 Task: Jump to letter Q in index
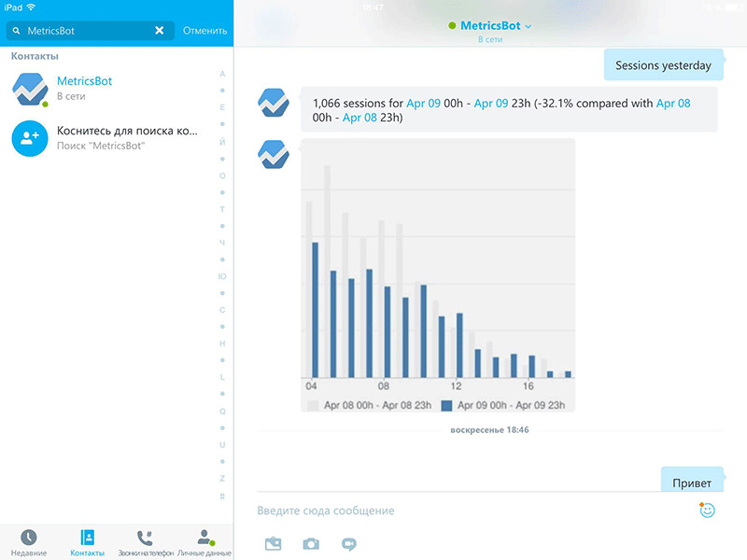click(222, 411)
